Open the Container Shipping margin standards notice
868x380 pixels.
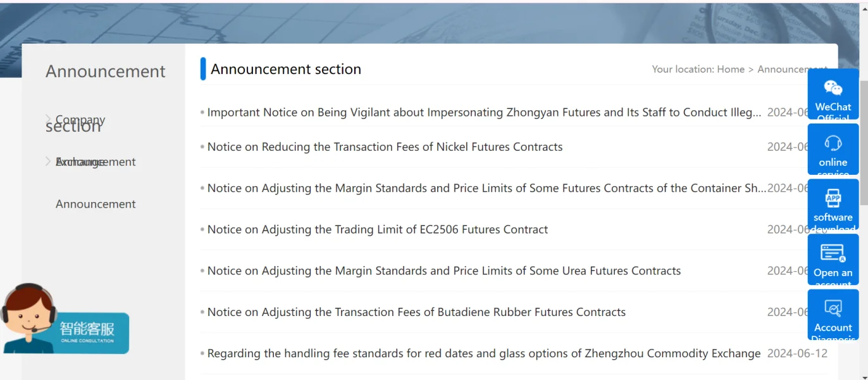486,188
